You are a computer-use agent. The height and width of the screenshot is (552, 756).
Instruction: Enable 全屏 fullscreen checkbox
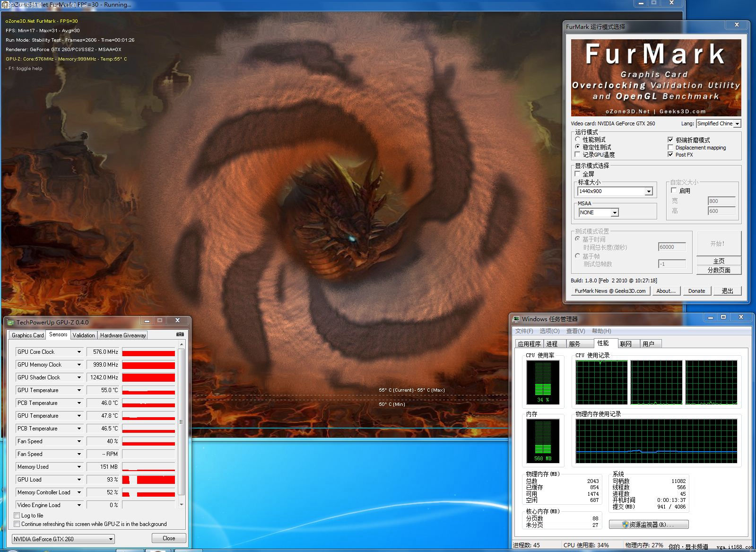pos(578,174)
